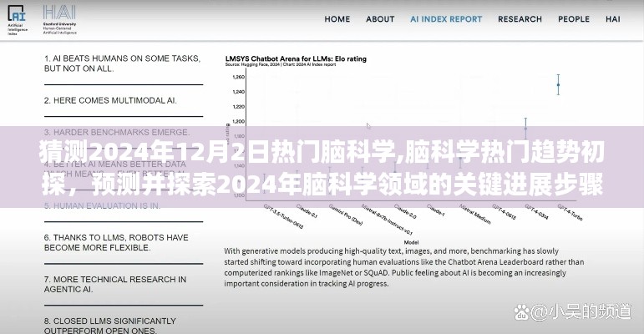Select '3. Harder benchmarks emerge'
Screen dimensions: 644x334
pos(117,132)
